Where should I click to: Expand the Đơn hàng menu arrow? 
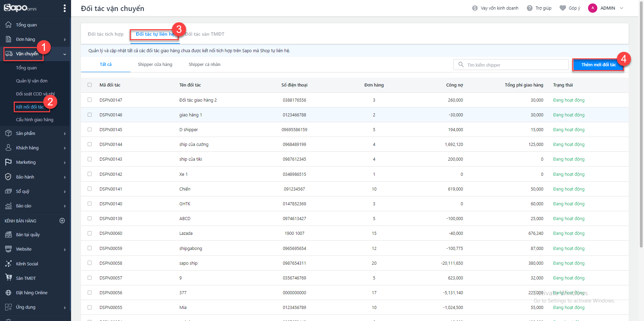(65, 39)
